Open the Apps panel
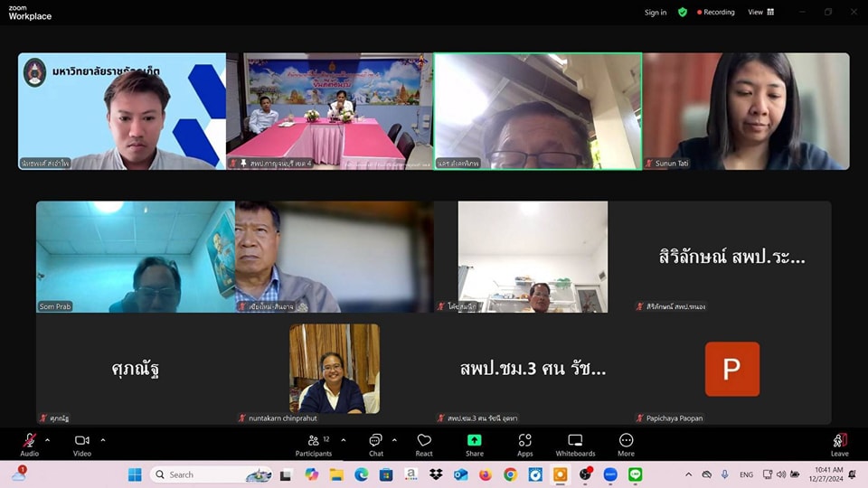This screenshot has height=488, width=868. [x=524, y=445]
